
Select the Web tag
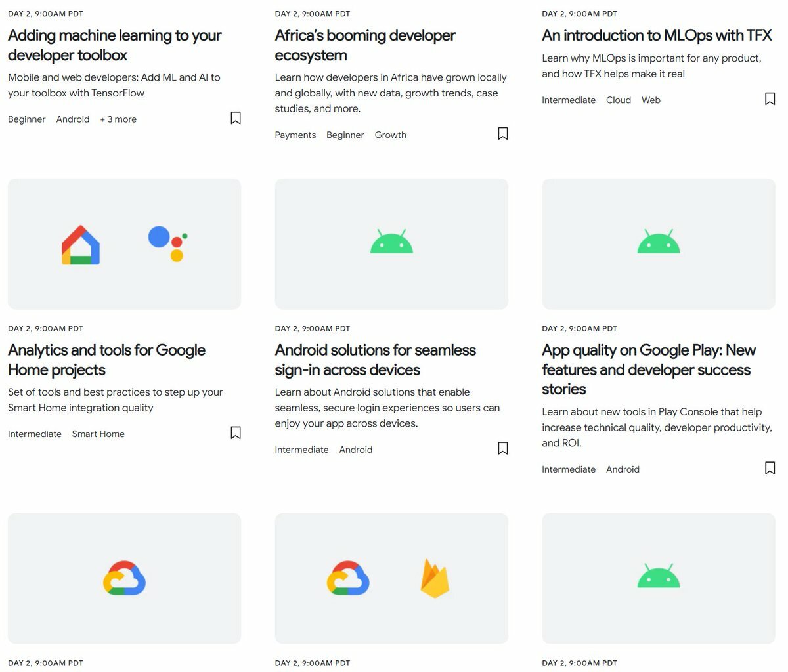pos(651,100)
